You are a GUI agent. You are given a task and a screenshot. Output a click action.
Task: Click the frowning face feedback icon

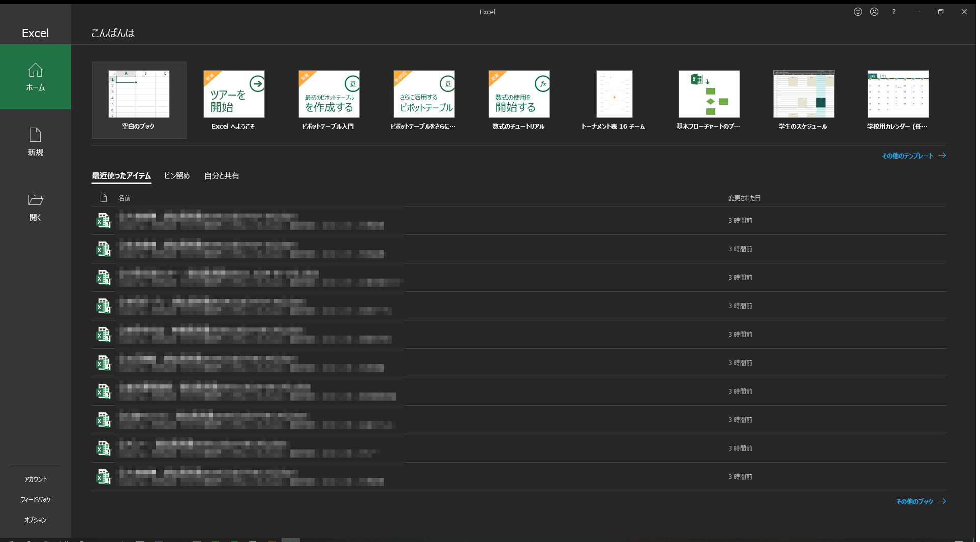(874, 12)
